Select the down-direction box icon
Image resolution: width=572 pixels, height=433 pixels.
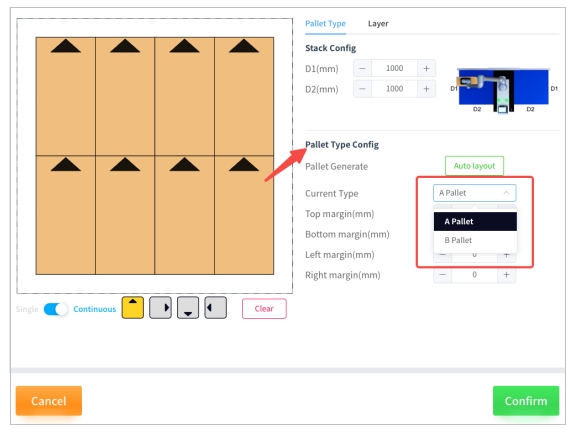click(x=188, y=308)
